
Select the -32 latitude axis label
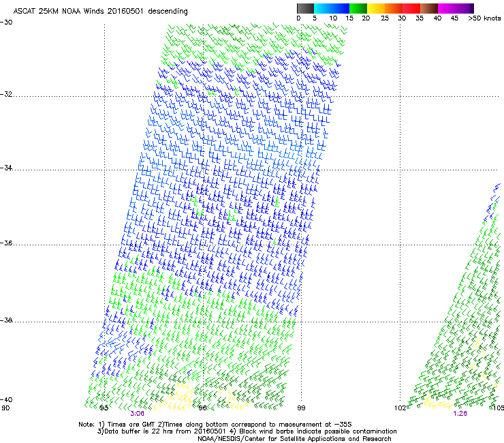click(6, 94)
